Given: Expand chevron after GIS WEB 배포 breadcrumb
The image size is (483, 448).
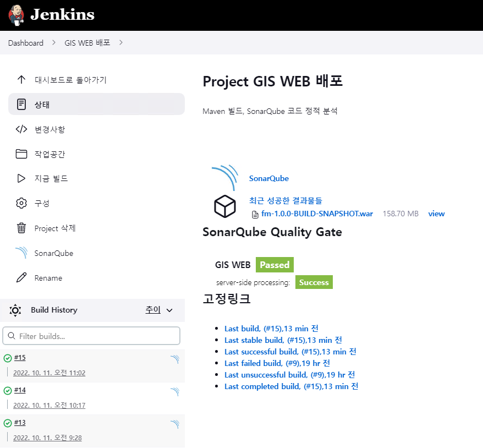Looking at the screenshot, I should tap(121, 42).
